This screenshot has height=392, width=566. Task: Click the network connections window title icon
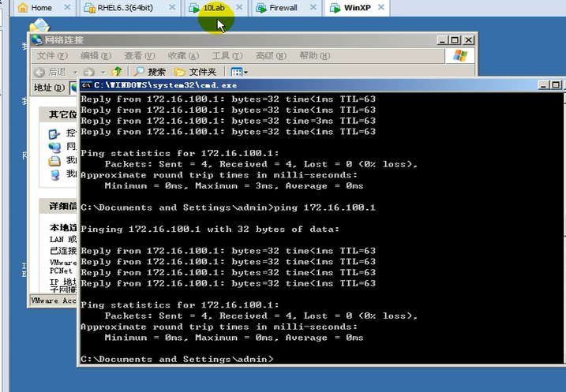click(36, 40)
